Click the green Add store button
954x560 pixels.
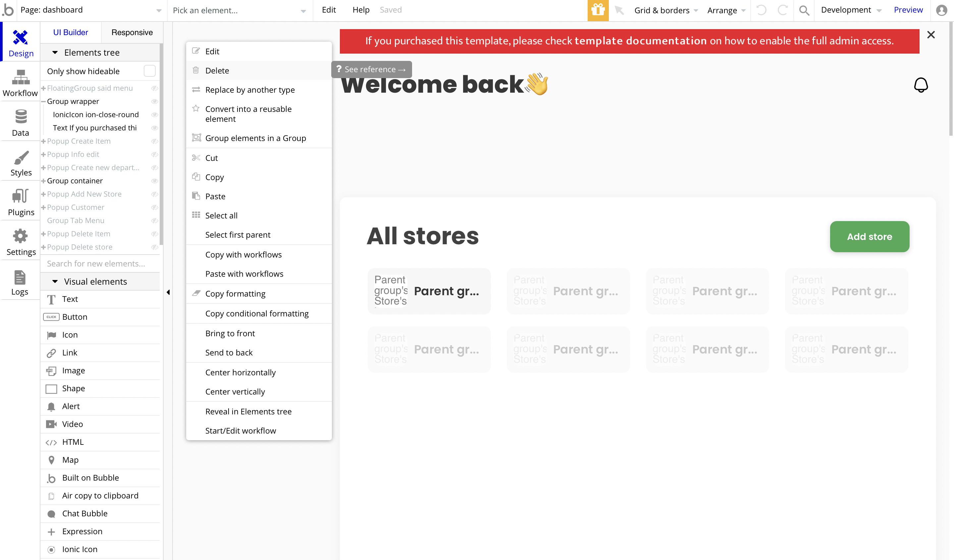pos(869,237)
